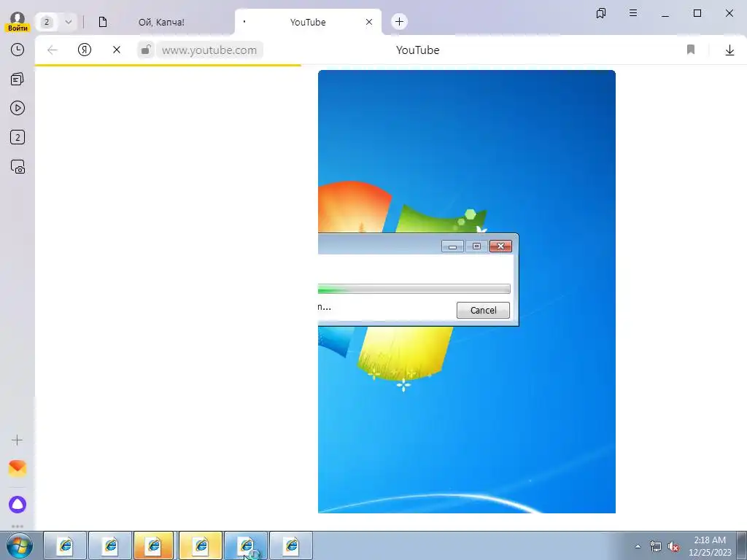Open the clock showing 2:18 AM
This screenshot has width=747, height=560.
pos(710,546)
